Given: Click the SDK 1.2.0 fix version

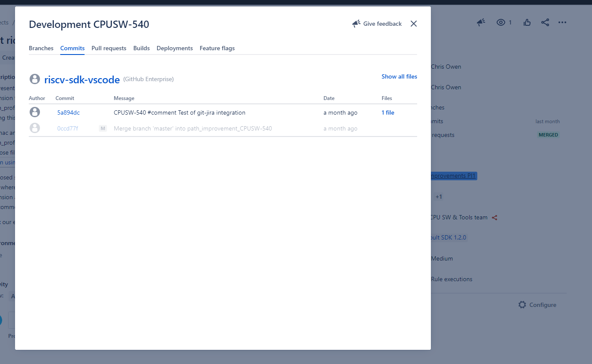Looking at the screenshot, I should (x=449, y=237).
